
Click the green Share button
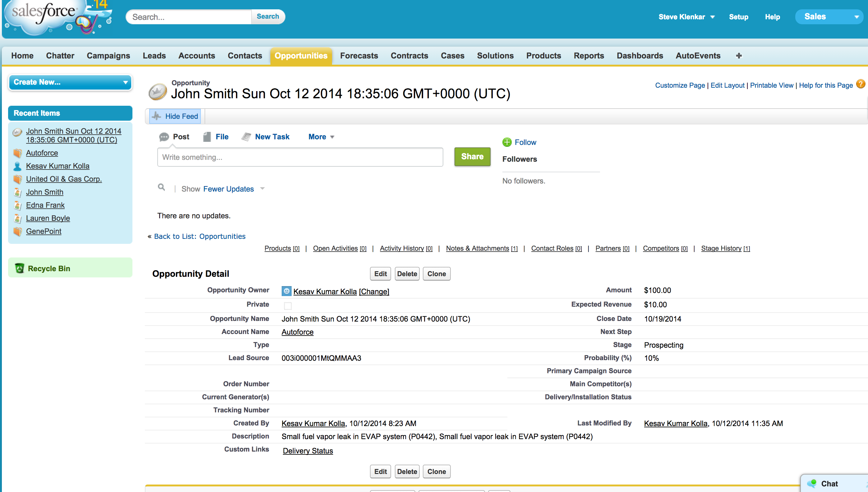(472, 156)
